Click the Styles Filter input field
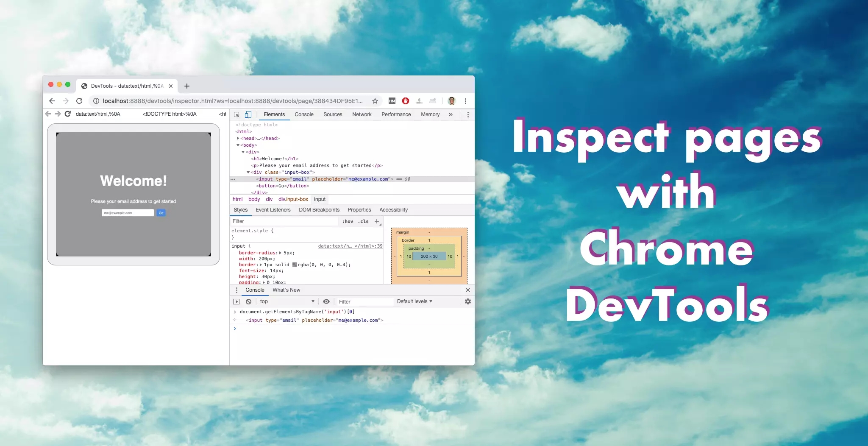The image size is (868, 446). coord(284,221)
